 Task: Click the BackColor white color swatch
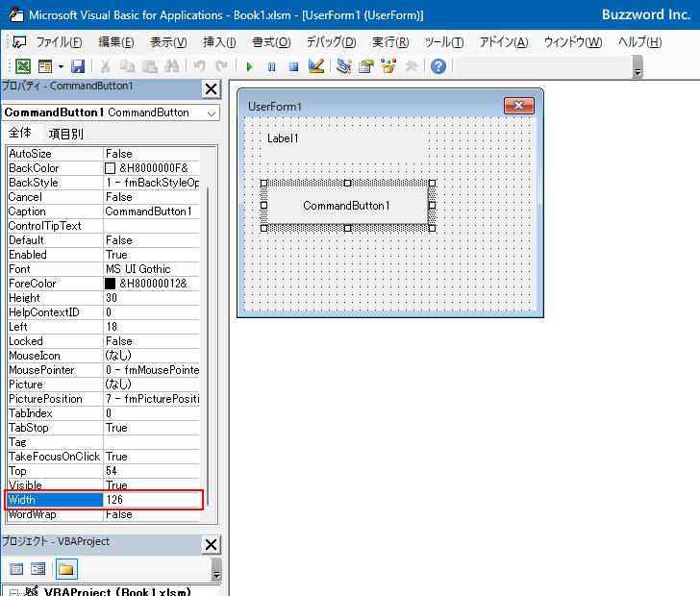point(110,168)
